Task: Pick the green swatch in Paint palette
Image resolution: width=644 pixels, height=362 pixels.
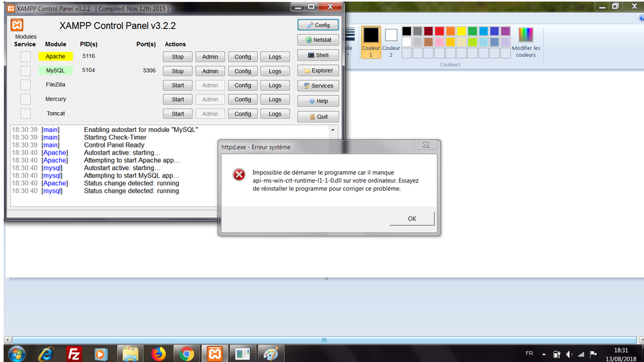Action: [473, 31]
